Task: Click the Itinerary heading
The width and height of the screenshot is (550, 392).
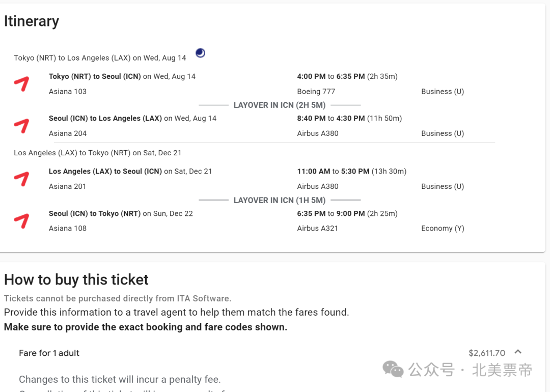Action: (32, 21)
